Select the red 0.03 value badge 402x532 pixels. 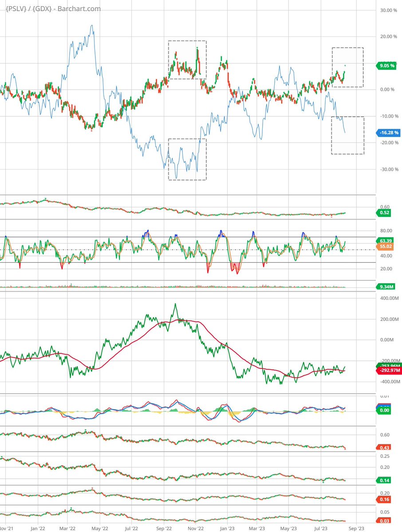(384, 521)
